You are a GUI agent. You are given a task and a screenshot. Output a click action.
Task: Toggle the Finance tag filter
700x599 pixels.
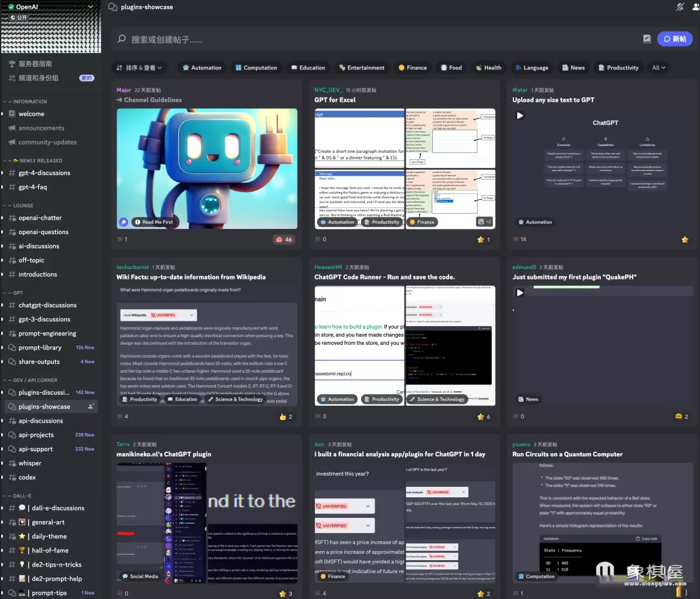[412, 67]
